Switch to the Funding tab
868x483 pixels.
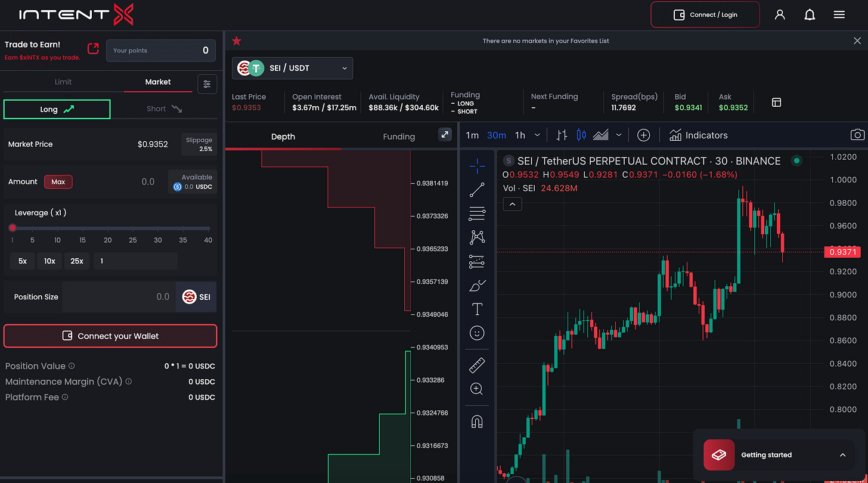pos(399,137)
